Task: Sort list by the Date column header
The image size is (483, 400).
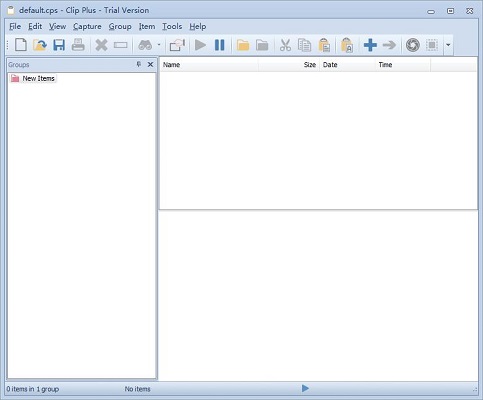Action: [x=347, y=65]
